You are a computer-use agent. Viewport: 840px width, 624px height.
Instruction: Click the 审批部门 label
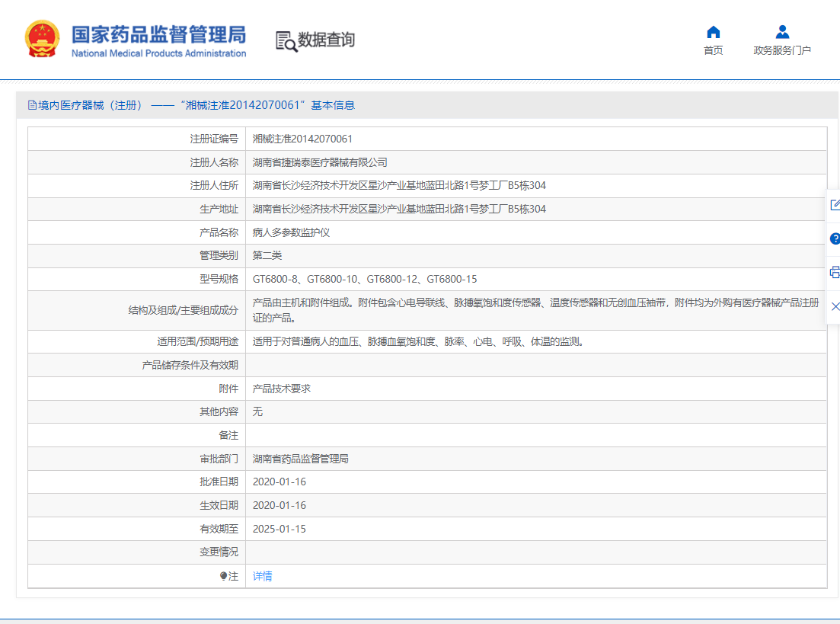219,459
